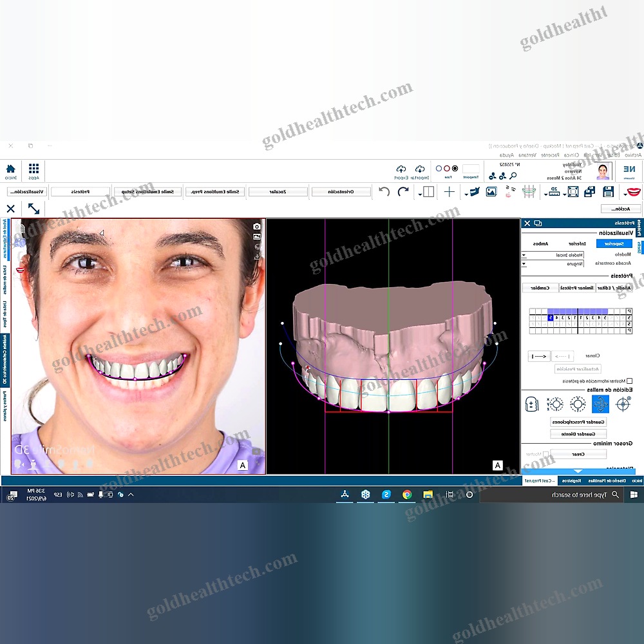The image size is (644, 644).
Task: Click Guardar Diente button
Action: tap(578, 433)
